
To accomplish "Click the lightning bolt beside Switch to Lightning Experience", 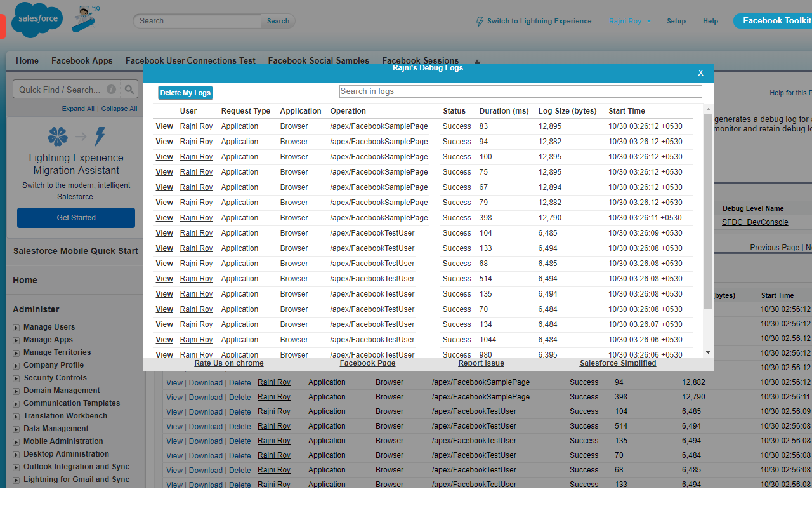I will (480, 21).
